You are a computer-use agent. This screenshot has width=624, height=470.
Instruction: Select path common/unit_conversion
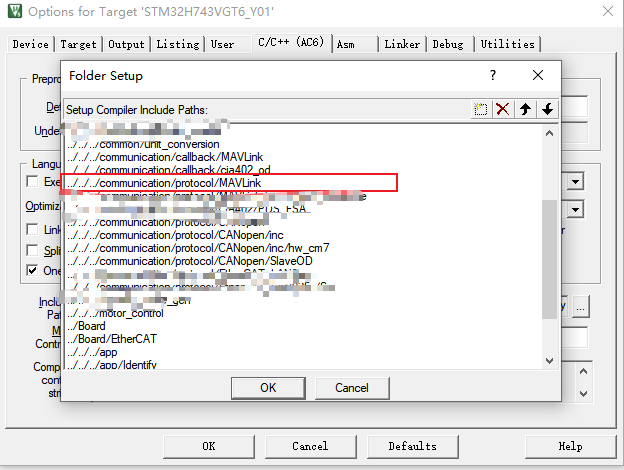pos(143,144)
